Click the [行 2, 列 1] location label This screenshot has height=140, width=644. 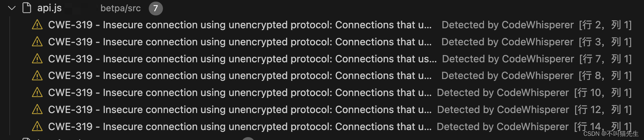[605, 25]
